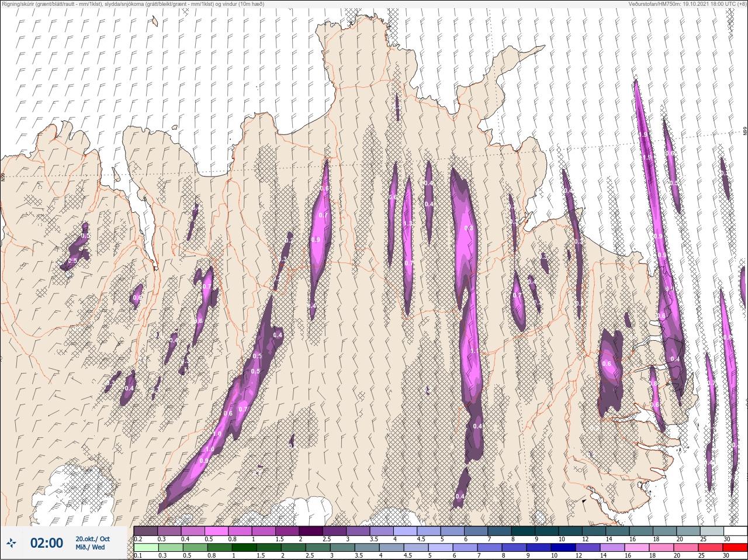Image resolution: width=748 pixels, height=560 pixels.
Task: Click the date label '20.okt./ Oct'
Action: pyautogui.click(x=92, y=539)
